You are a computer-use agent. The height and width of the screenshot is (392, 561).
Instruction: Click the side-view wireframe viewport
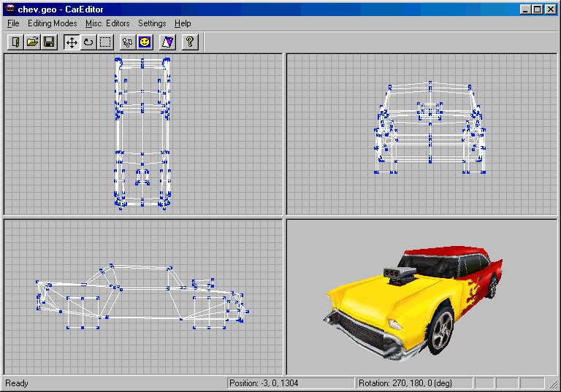click(143, 297)
